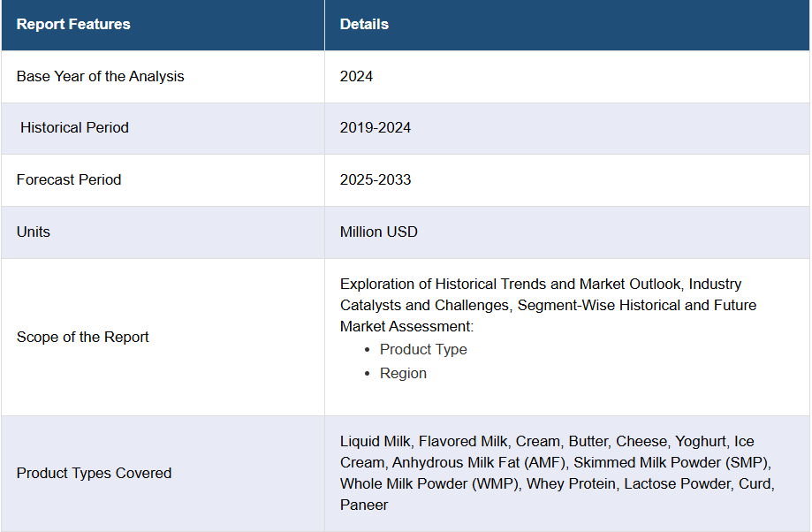812x532 pixels.
Task: Click the 2019-2024 historical period value
Action: pyautogui.click(x=375, y=127)
